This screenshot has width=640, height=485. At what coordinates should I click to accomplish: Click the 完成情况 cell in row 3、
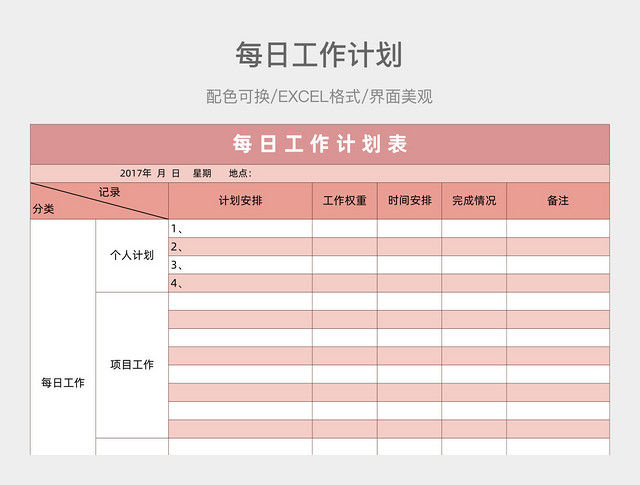pos(474,265)
